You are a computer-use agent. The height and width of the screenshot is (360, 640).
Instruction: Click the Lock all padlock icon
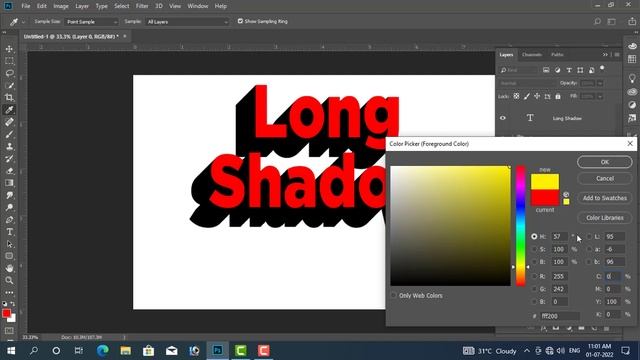point(558,96)
